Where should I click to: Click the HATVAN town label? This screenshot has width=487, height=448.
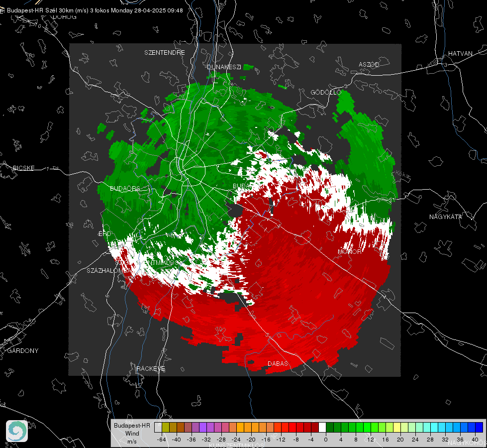460,53
